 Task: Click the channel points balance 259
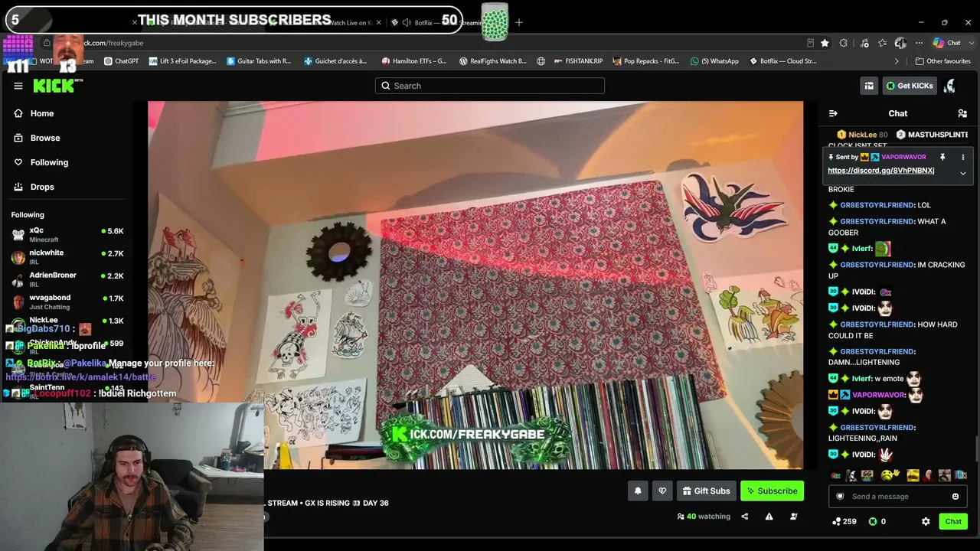(844, 521)
